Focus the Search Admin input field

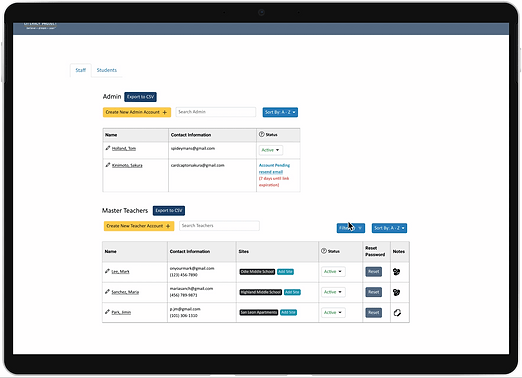pos(216,112)
